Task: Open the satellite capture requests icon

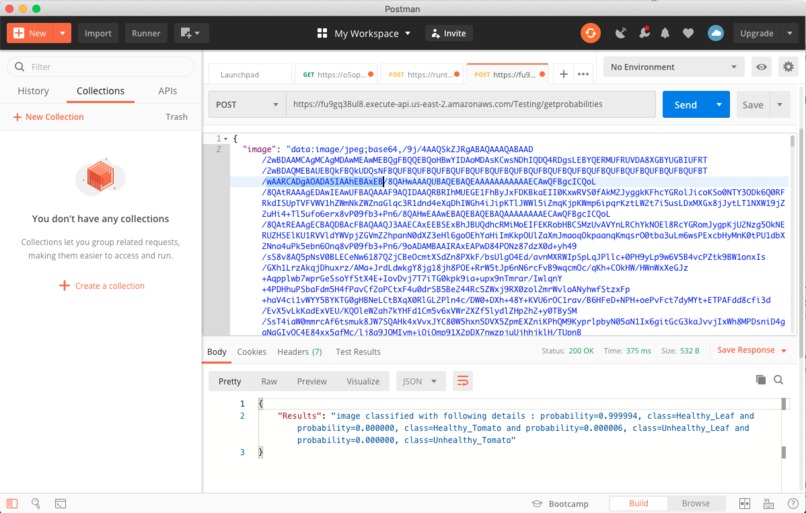Action: 620,33
